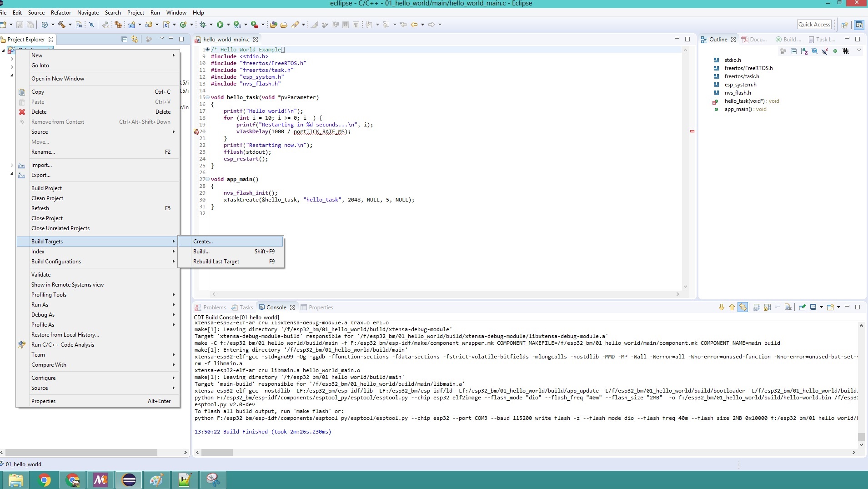Open Paint from the taskbar

pyautogui.click(x=157, y=480)
